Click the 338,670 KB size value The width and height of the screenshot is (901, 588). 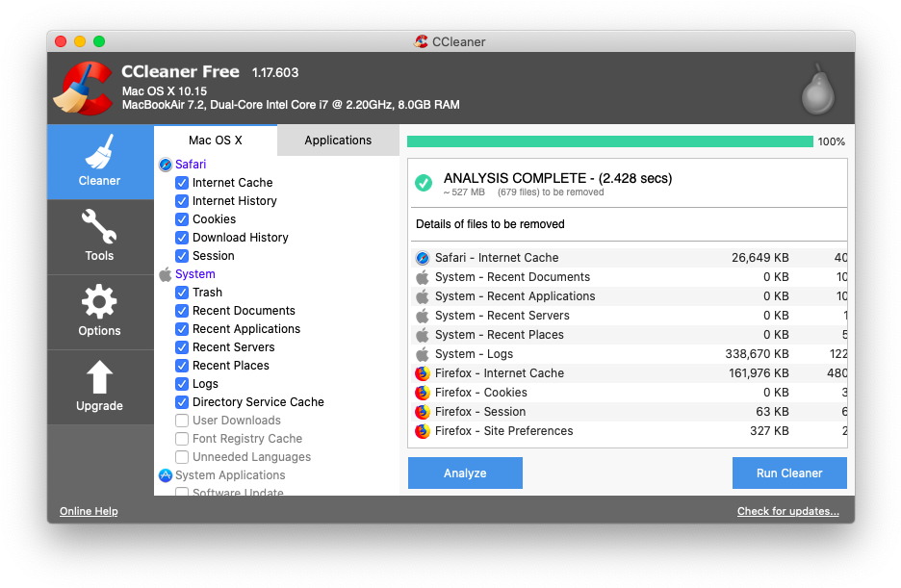pos(757,354)
